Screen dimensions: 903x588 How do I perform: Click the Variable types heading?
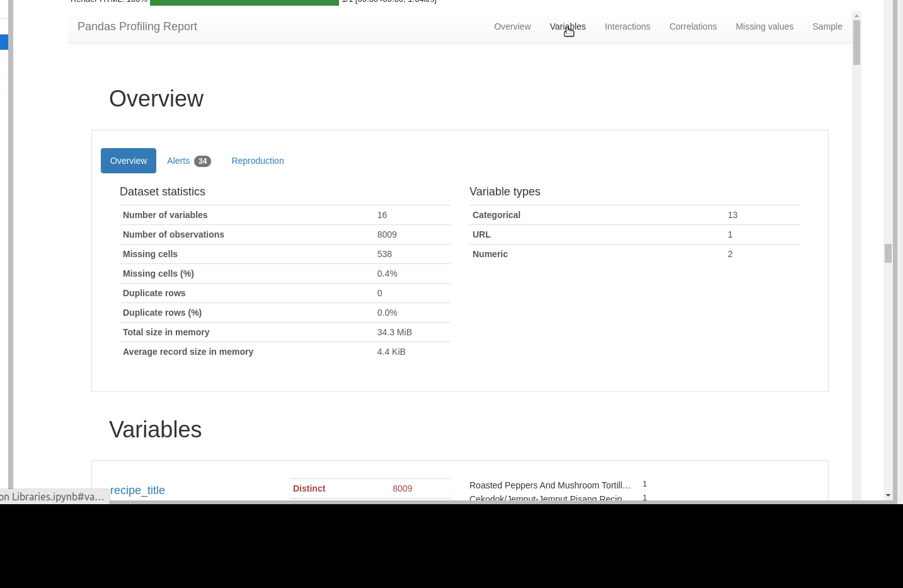505,192
